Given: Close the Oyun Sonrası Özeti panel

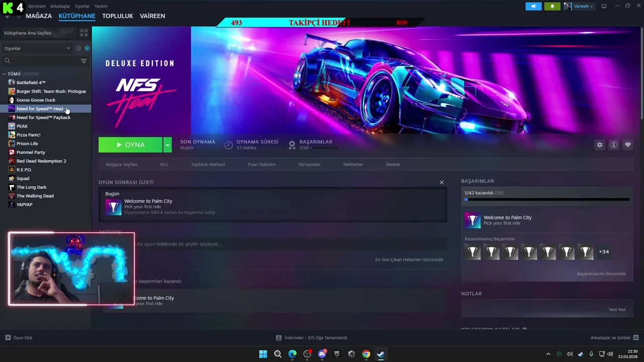Looking at the screenshot, I should point(442,183).
